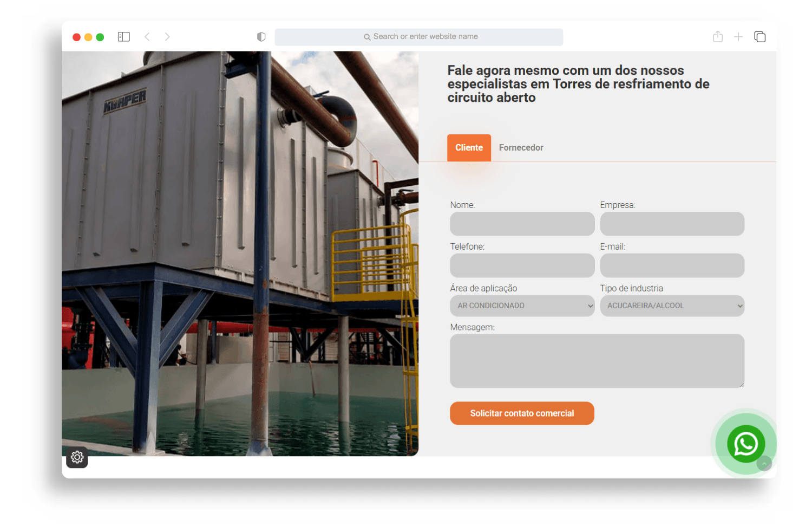The image size is (812, 526).
Task: Click the 'E-mail:' label
Action: 613,246
